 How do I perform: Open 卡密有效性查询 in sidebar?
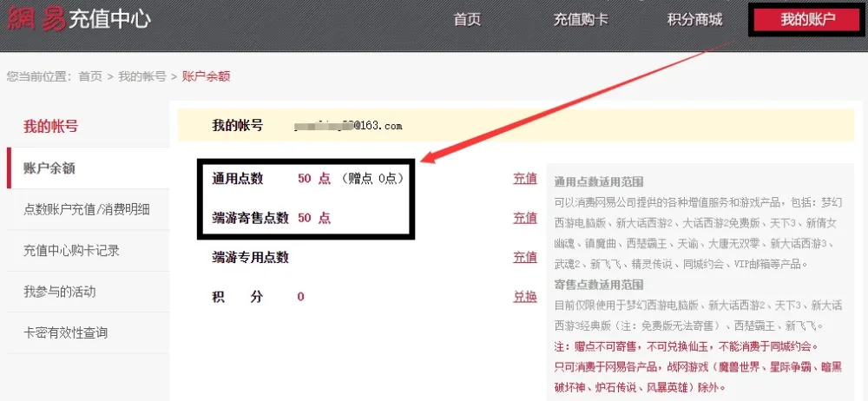click(x=88, y=332)
